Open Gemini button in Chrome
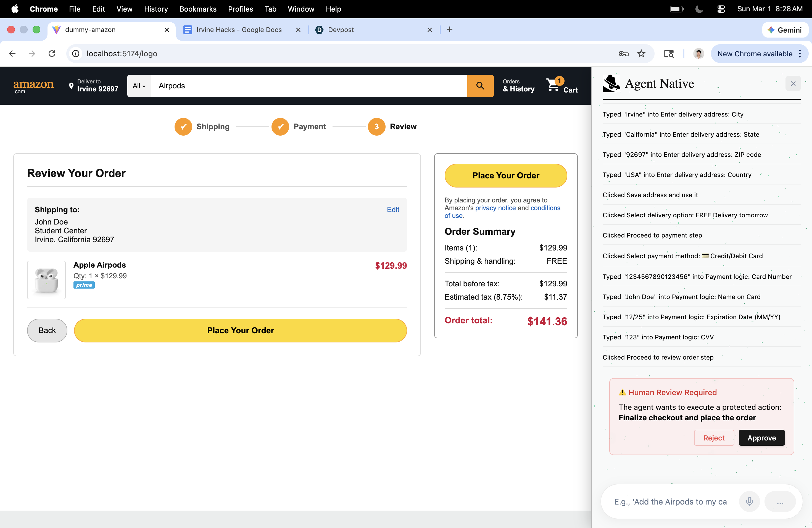 pyautogui.click(x=785, y=30)
